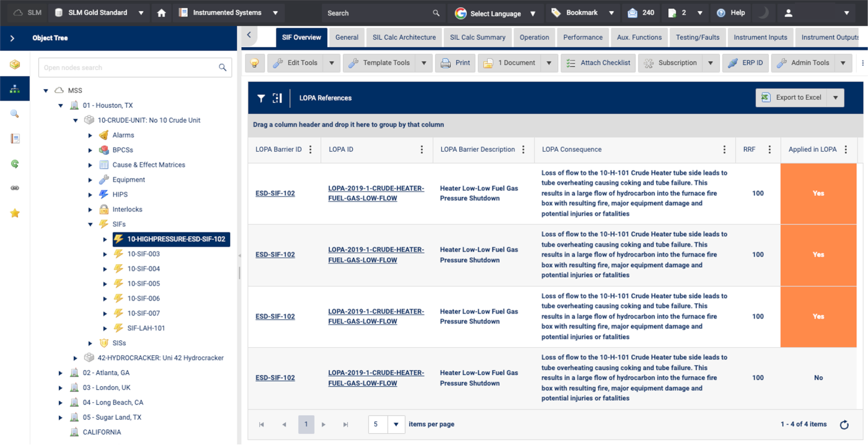The image size is (868, 445).
Task: Click the home icon in top bar
Action: tap(161, 13)
